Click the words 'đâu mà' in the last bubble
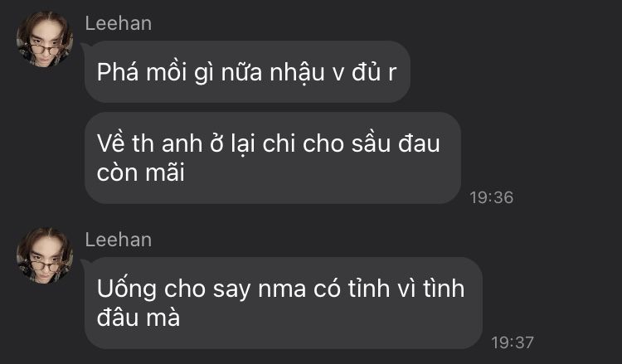The height and width of the screenshot is (364, 622). [138, 318]
